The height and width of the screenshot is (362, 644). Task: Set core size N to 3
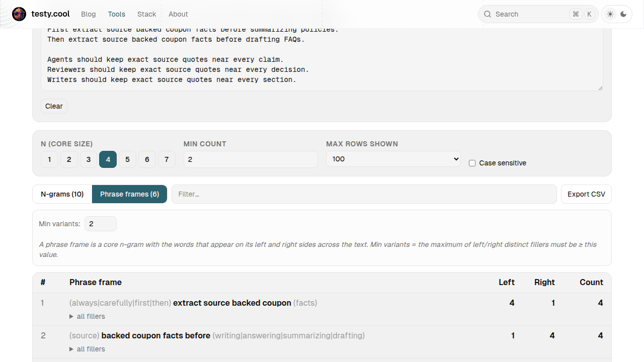[x=89, y=159]
